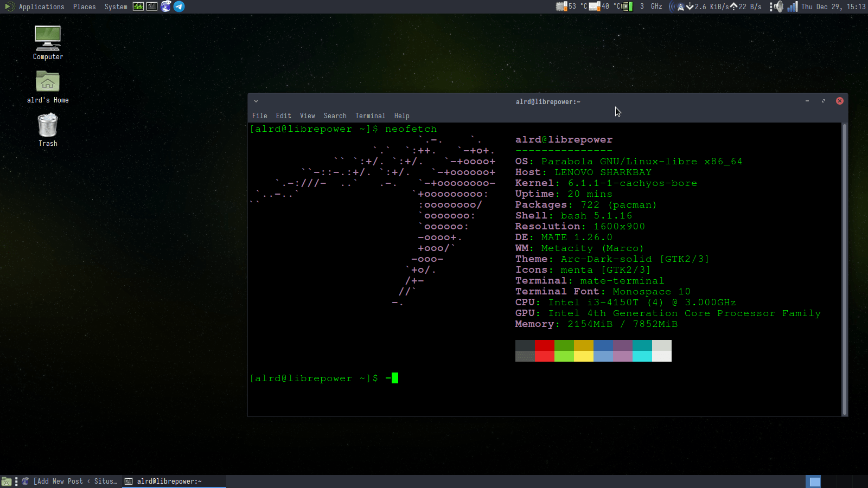Open alrd's Home folder icon
This screenshot has height=488, width=868.
(48, 86)
